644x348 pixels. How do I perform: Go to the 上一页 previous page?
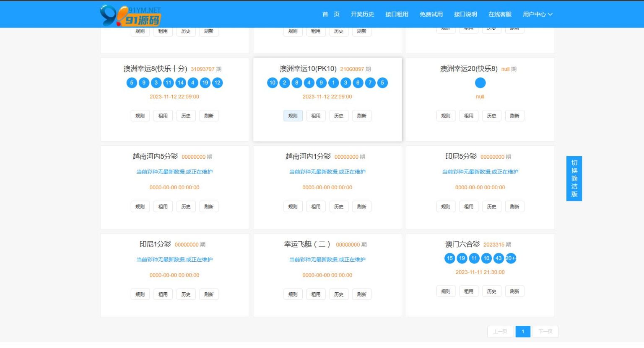tap(500, 332)
